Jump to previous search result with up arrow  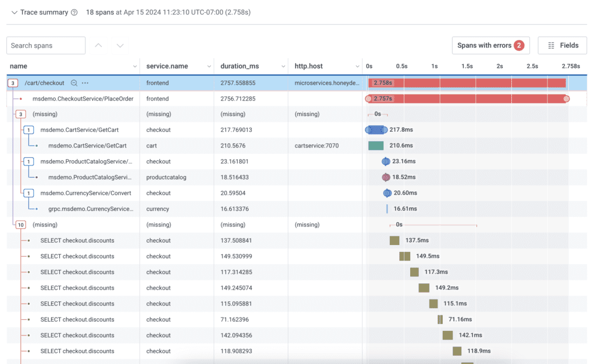(98, 45)
